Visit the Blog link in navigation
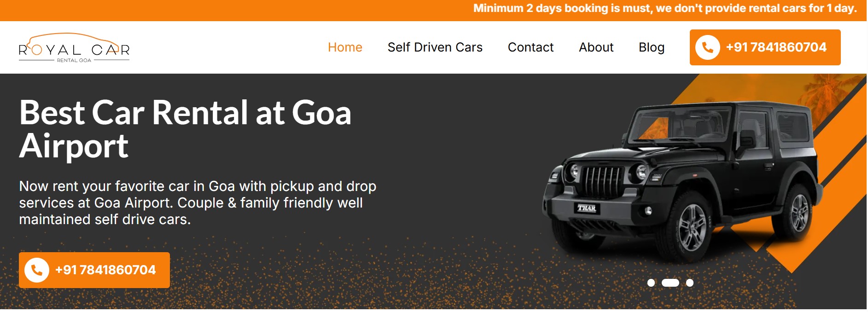The image size is (868, 312). (x=652, y=47)
